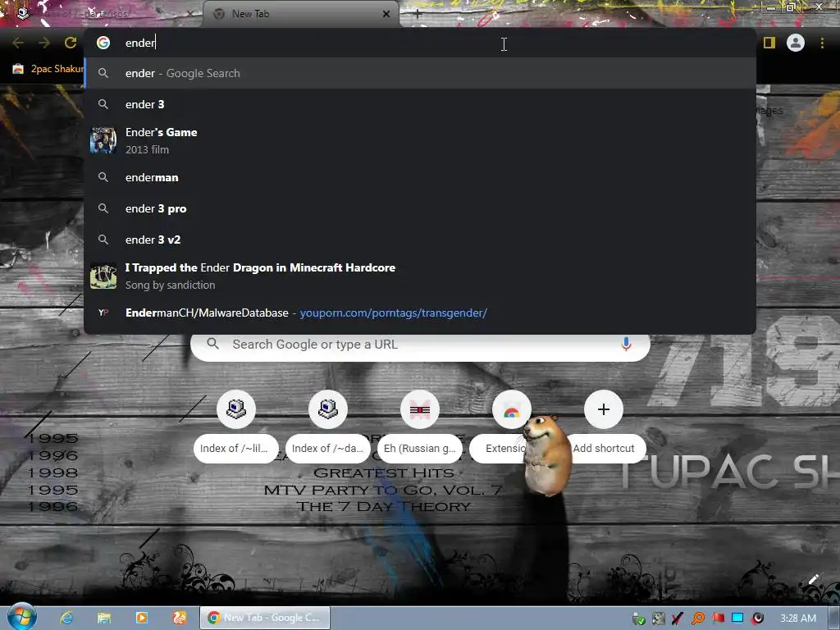Viewport: 840px width, 630px height.
Task: Click the Google logo in the omnibox
Action: [103, 43]
